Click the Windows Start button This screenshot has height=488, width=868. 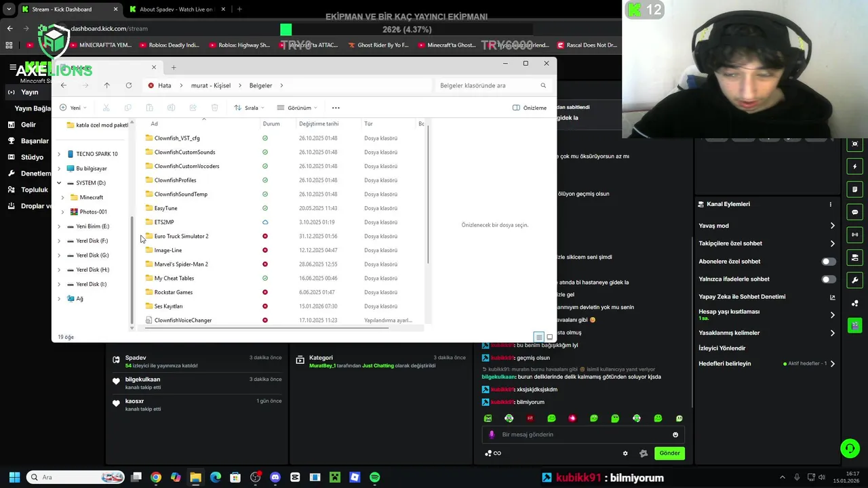(14, 477)
